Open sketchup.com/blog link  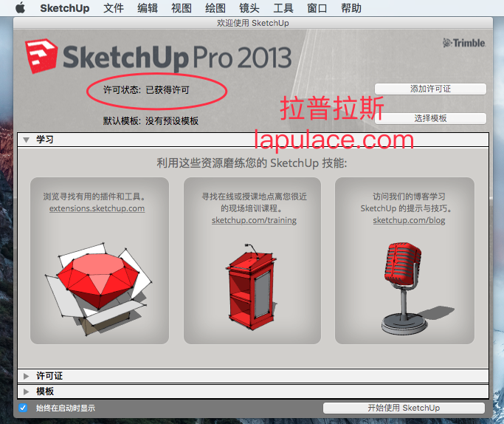pyautogui.click(x=409, y=220)
